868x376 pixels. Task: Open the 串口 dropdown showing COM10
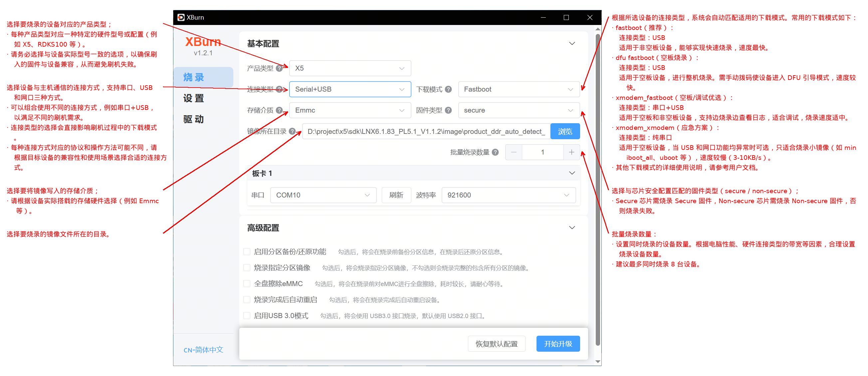click(324, 195)
